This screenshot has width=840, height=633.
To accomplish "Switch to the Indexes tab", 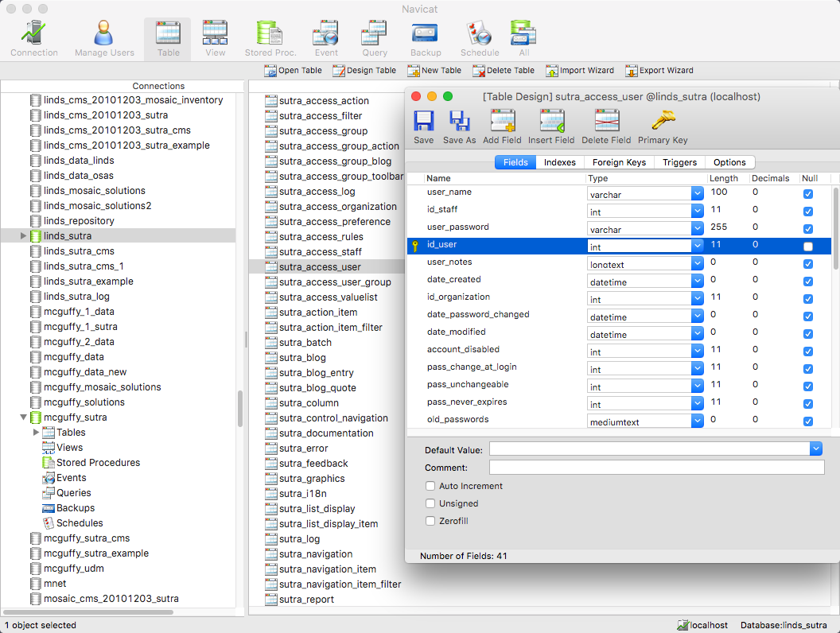I will (x=560, y=162).
